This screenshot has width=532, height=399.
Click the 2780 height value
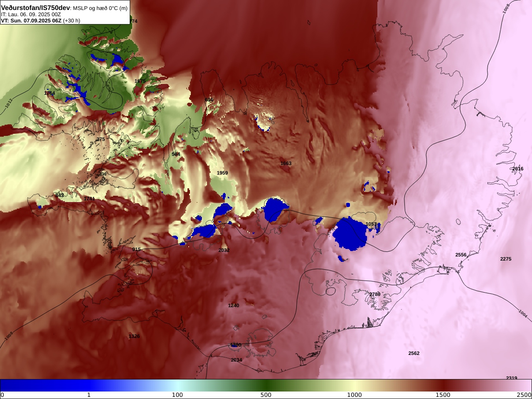tap(375, 294)
